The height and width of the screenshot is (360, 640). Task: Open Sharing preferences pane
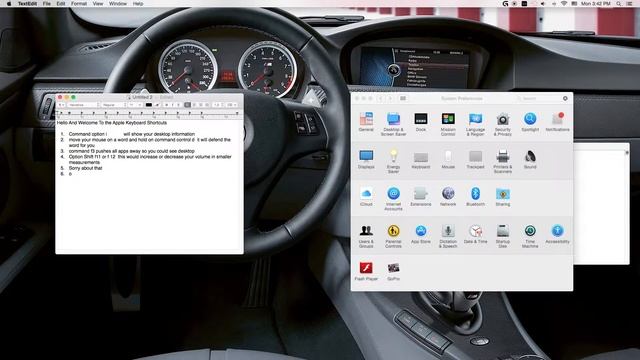point(503,196)
